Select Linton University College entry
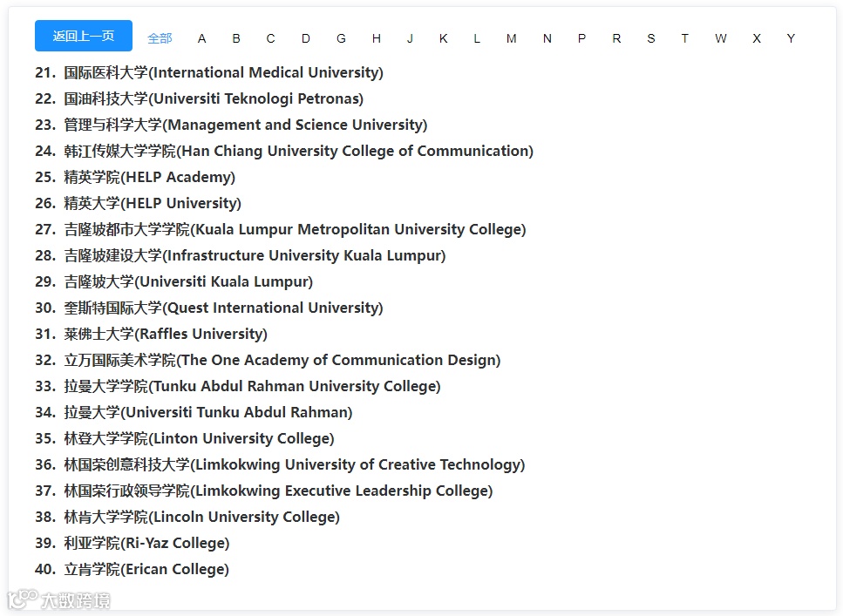This screenshot has width=843, height=616. pos(185,438)
